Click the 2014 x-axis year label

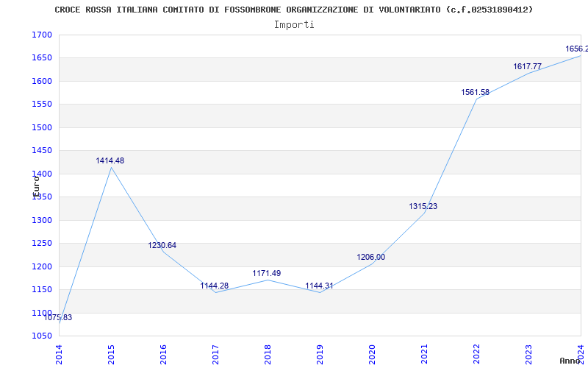(59, 355)
